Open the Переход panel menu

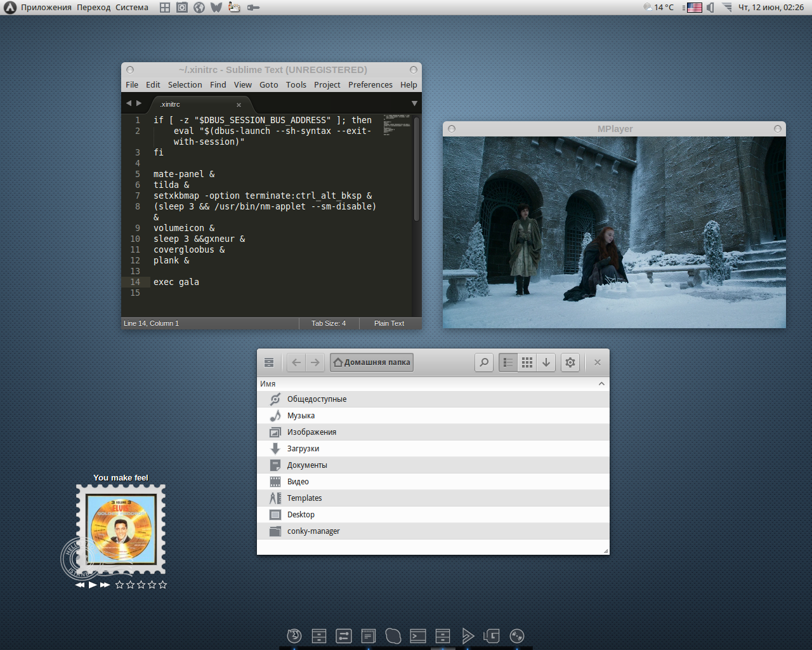click(x=94, y=8)
